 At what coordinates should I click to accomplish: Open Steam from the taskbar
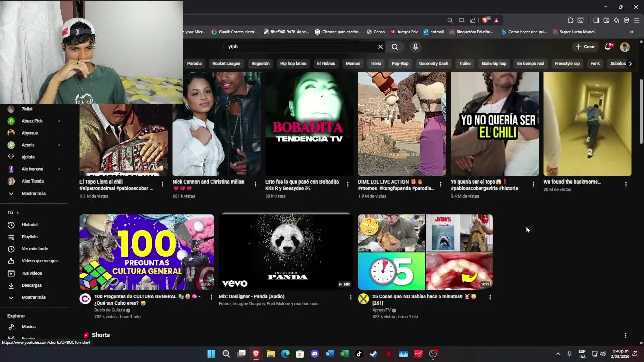374,354
